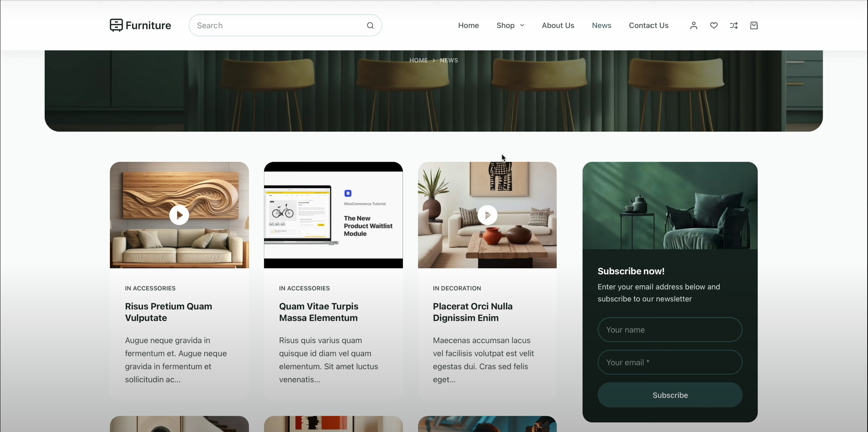Open the WooCommerce Tutorial post thumbnail

(333, 215)
